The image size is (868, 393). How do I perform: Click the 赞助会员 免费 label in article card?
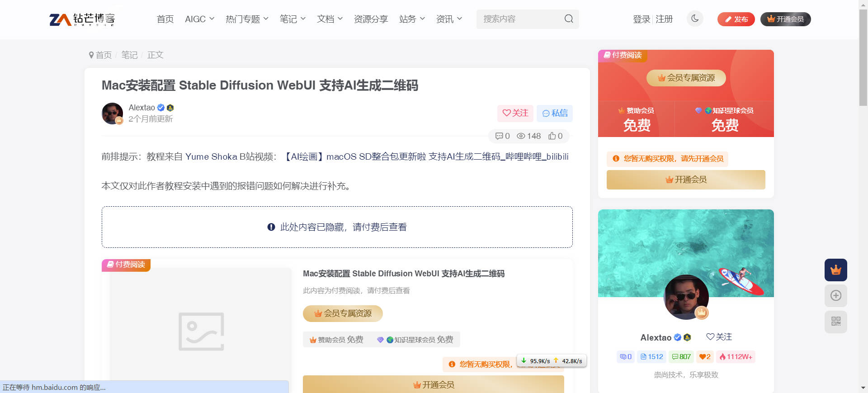point(336,340)
